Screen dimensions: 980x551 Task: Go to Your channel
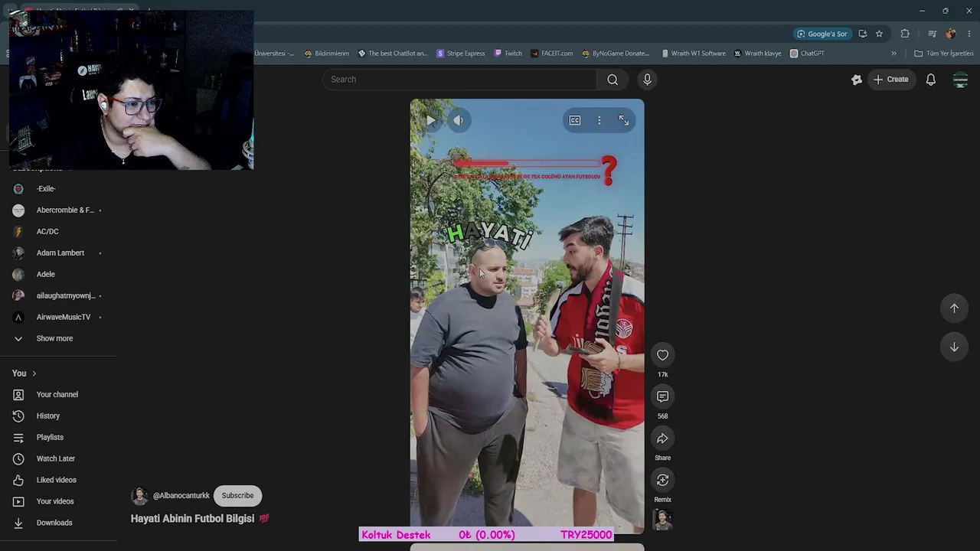pyautogui.click(x=59, y=395)
